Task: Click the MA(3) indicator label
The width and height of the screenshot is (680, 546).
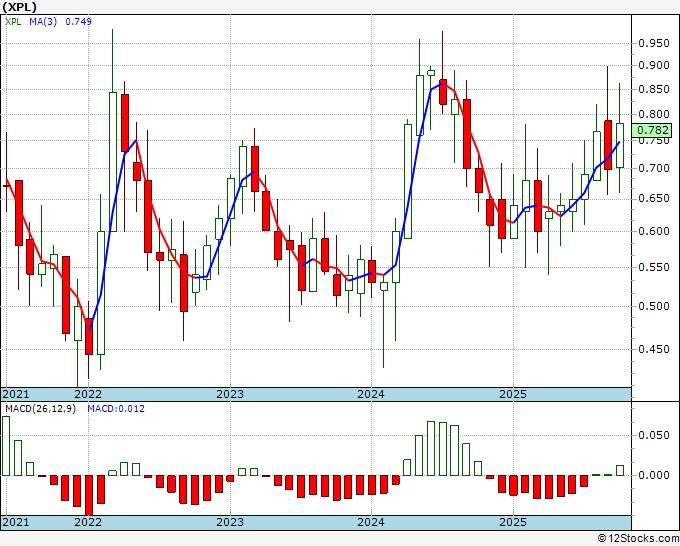Action: point(43,21)
